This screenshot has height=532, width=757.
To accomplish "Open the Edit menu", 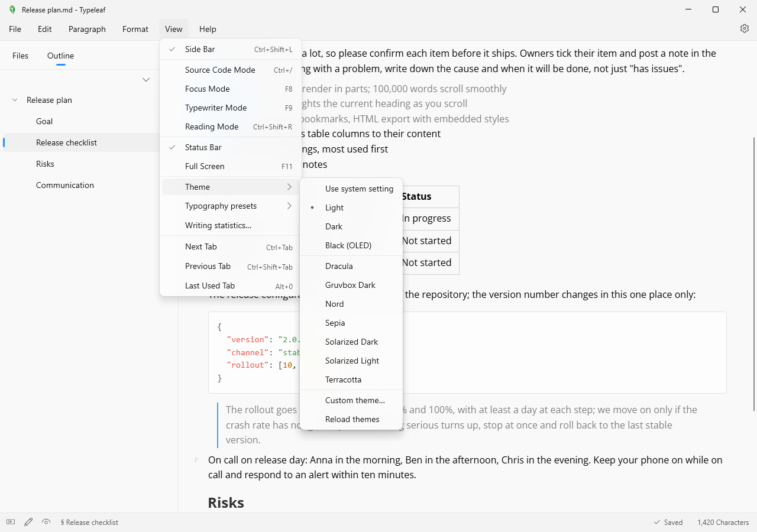I will [x=45, y=29].
